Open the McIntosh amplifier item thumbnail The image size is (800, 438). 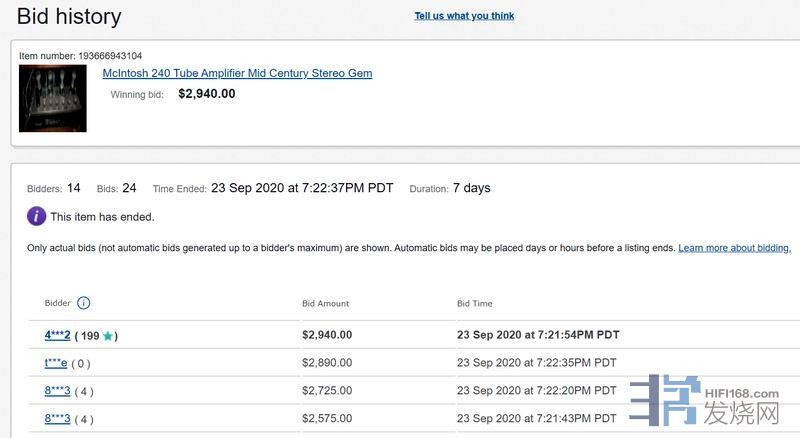pos(53,98)
